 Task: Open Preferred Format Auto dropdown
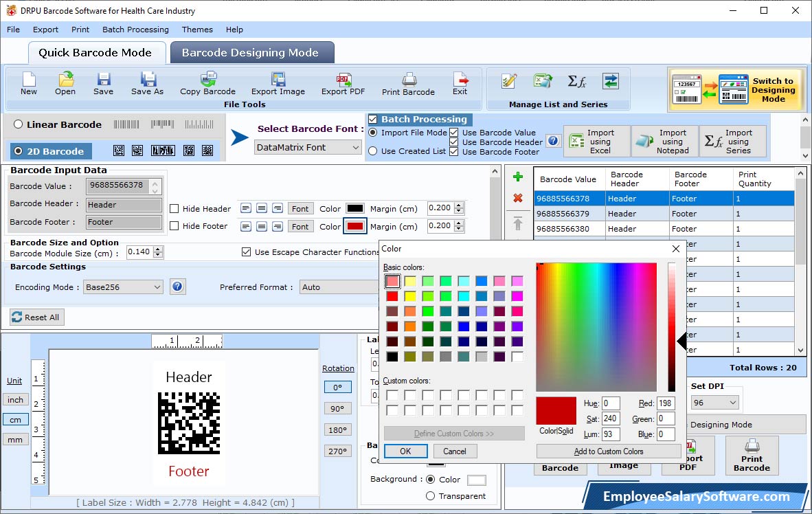(x=339, y=287)
